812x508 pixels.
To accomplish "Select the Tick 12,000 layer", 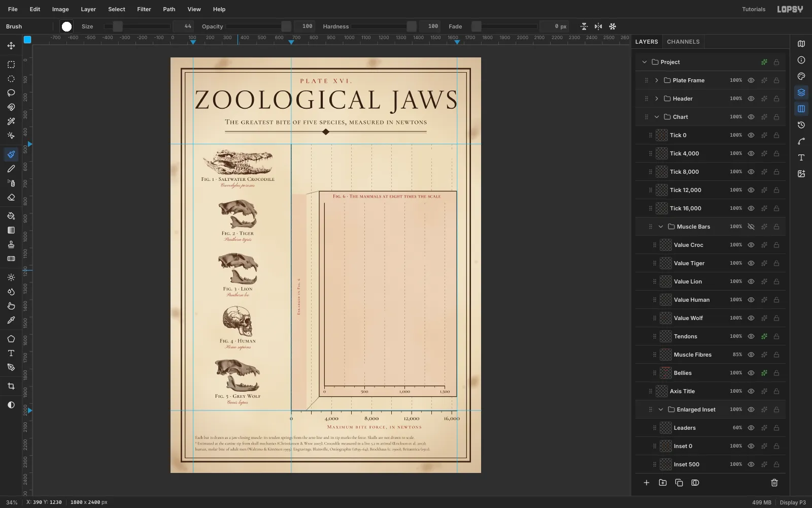I will 710,190.
